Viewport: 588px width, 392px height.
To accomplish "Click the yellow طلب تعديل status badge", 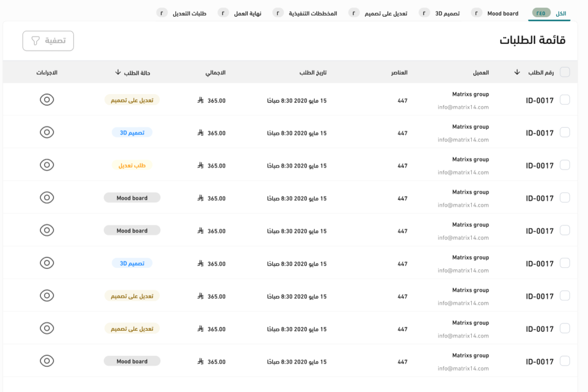I will (132, 165).
